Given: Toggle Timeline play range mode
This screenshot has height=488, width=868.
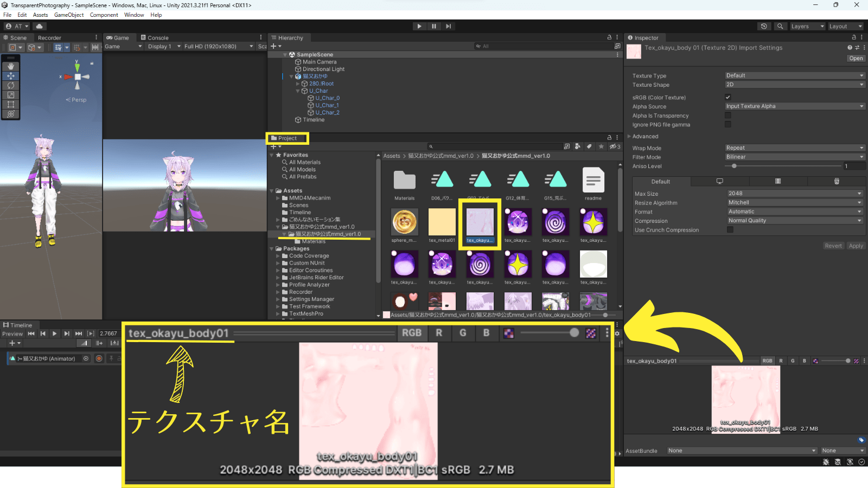Looking at the screenshot, I should tap(91, 333).
